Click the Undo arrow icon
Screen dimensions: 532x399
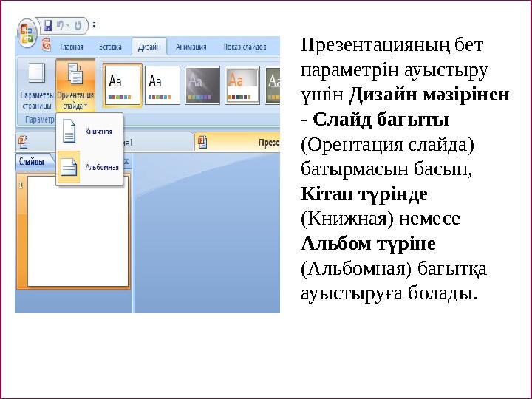(60, 25)
